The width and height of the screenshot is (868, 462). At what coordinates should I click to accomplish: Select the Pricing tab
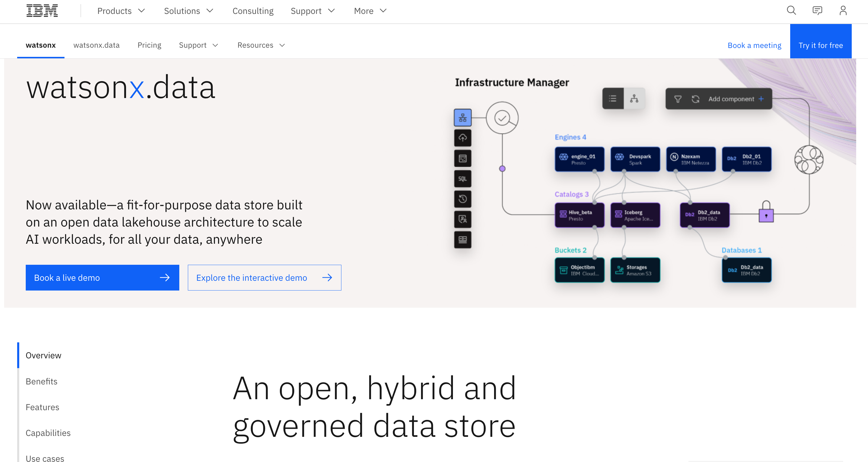pos(149,45)
